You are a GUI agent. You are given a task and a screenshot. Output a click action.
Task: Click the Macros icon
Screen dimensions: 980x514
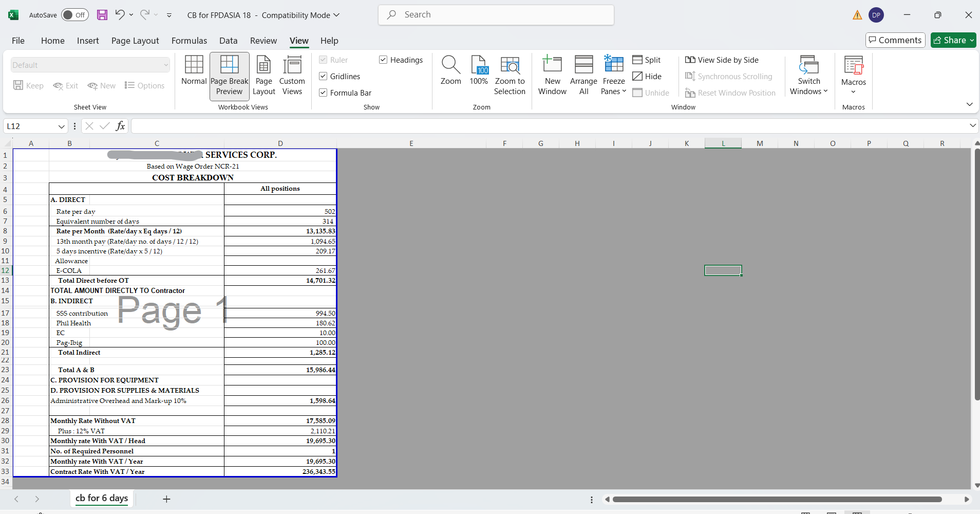tap(854, 65)
